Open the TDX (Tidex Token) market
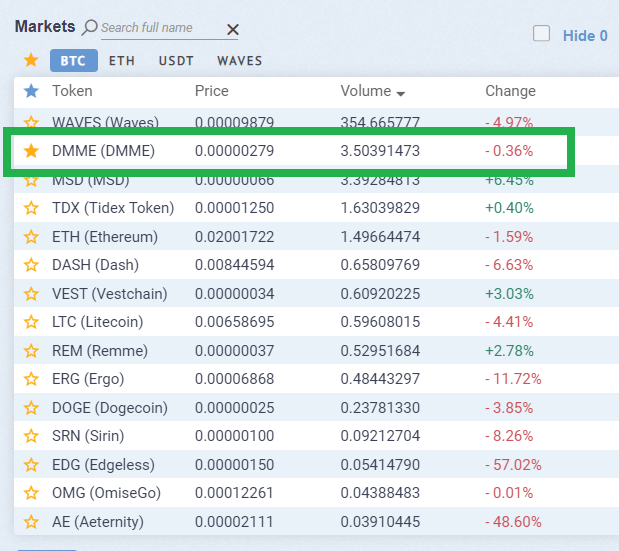The height and width of the screenshot is (551, 619). 113,208
